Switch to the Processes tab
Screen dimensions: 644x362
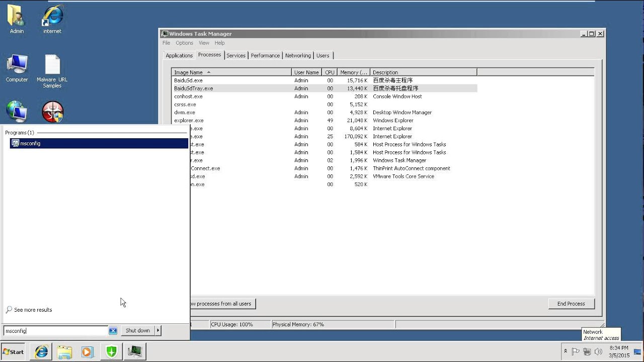click(x=209, y=55)
